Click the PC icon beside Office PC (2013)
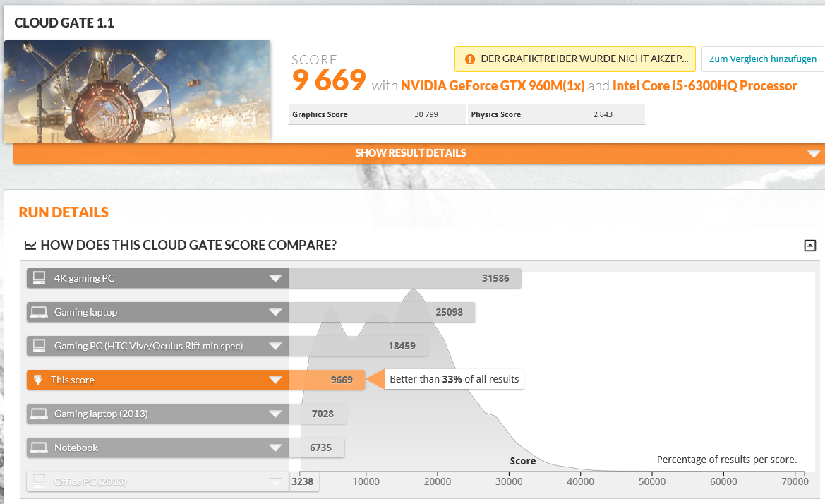825x504 pixels. click(39, 480)
